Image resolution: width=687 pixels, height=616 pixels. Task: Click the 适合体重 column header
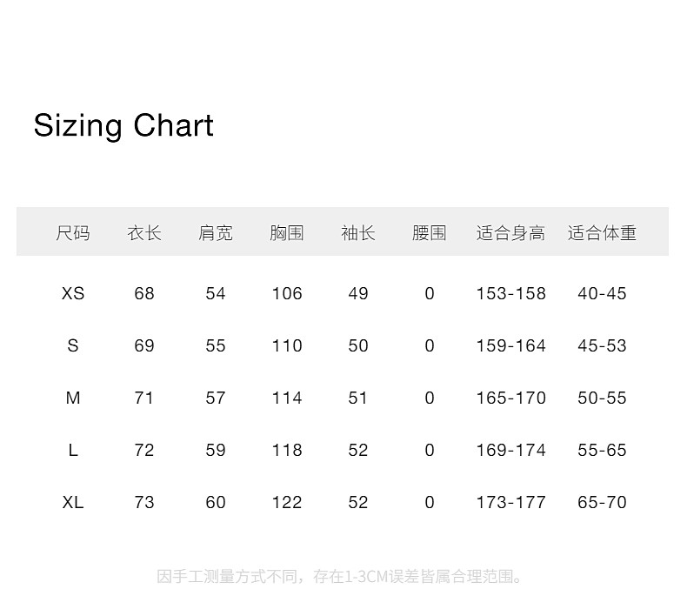[x=602, y=232]
